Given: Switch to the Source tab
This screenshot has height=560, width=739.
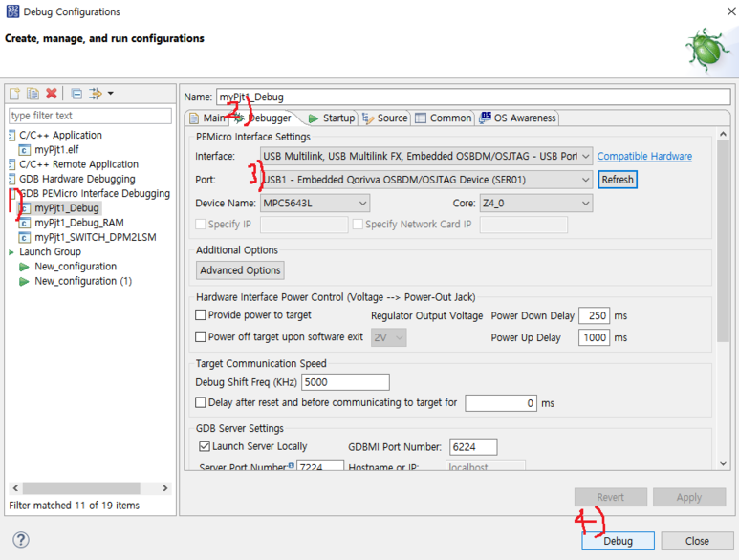Looking at the screenshot, I should [x=385, y=118].
